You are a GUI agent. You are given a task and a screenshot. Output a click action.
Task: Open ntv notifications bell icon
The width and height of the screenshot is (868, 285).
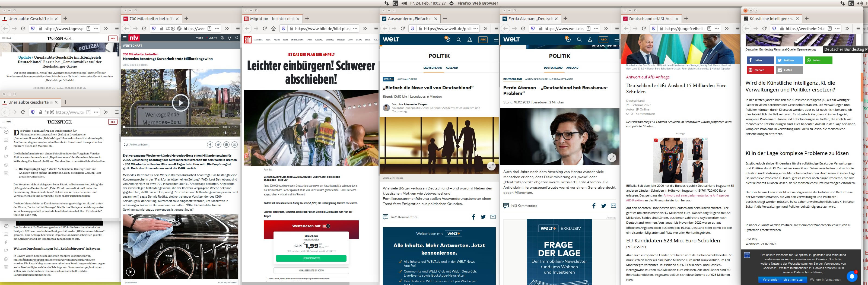pyautogui.click(x=230, y=38)
